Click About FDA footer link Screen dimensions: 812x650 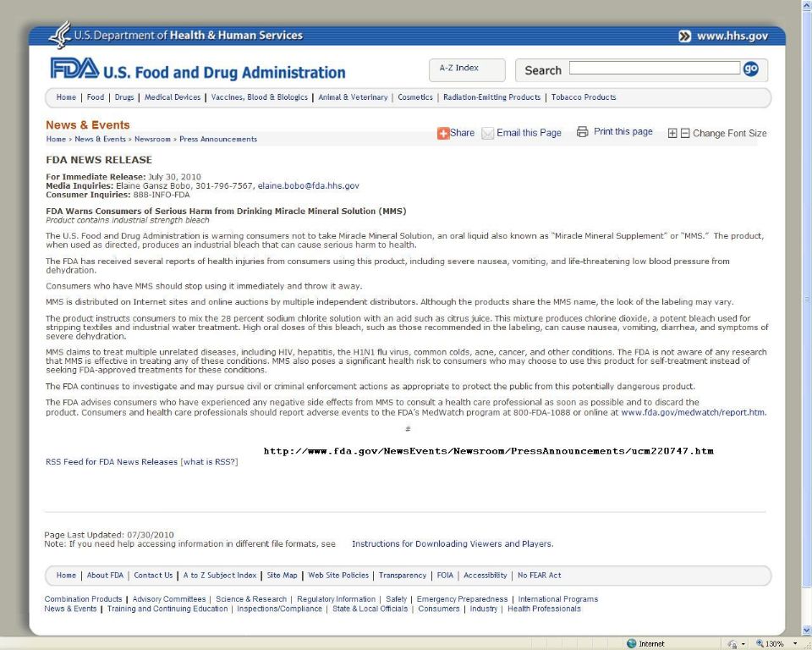click(x=105, y=576)
